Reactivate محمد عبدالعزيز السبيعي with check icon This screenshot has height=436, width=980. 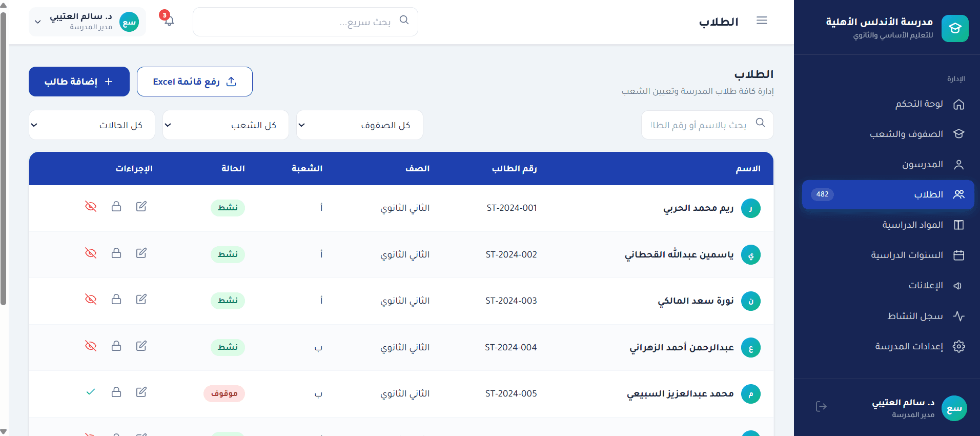[x=91, y=392]
